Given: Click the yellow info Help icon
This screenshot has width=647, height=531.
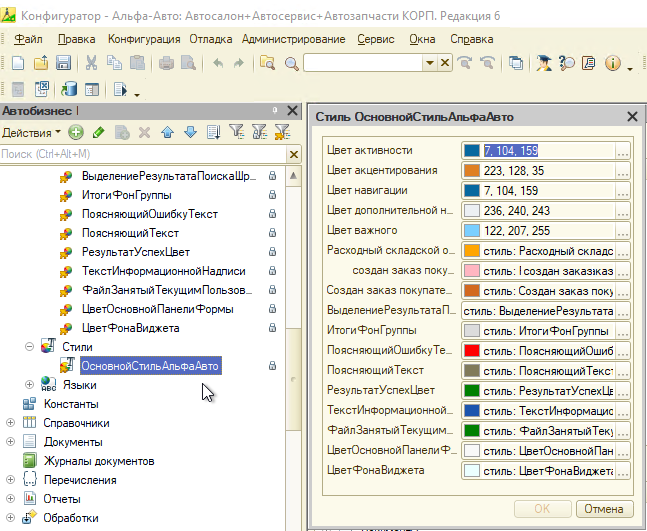Looking at the screenshot, I should click(613, 63).
